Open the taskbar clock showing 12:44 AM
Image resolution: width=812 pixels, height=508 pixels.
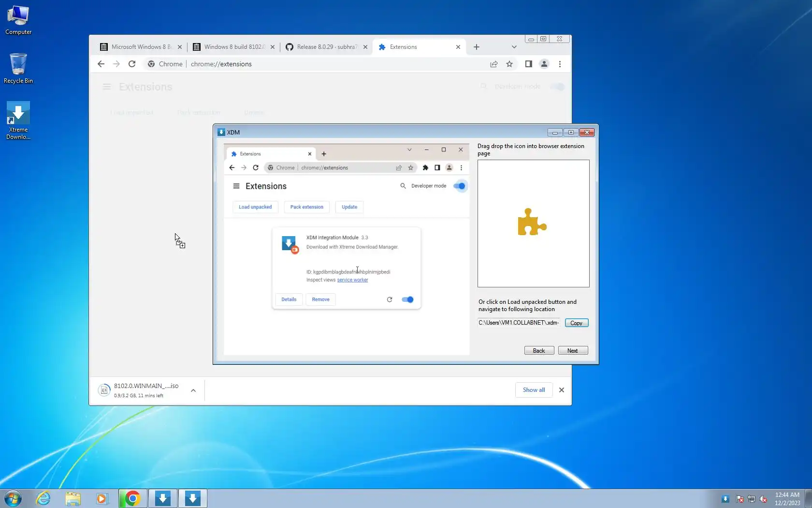pyautogui.click(x=787, y=499)
